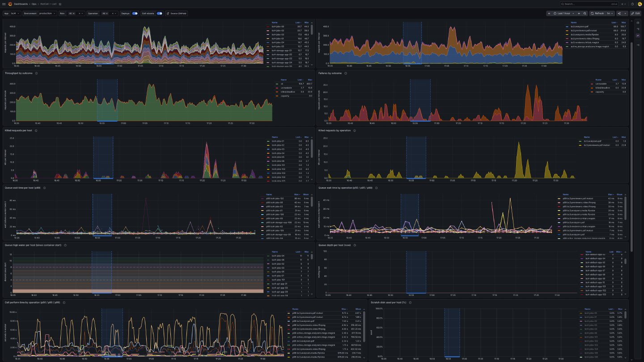
Task: Expand the Role filter dropdown
Action: pyautogui.click(x=82, y=13)
